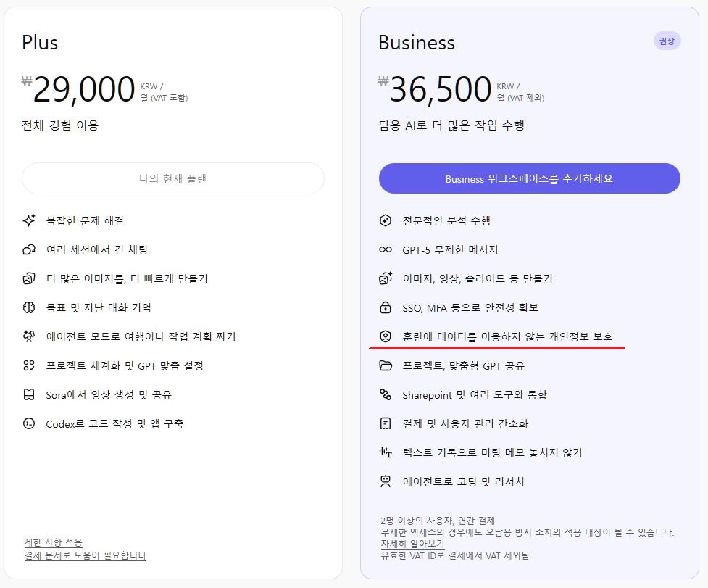
Task: Click the 권장 badge on Business plan
Action: click(x=667, y=41)
